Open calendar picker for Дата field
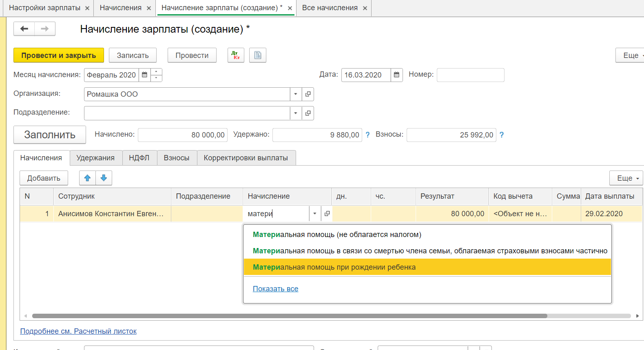644x350 pixels. coord(396,75)
